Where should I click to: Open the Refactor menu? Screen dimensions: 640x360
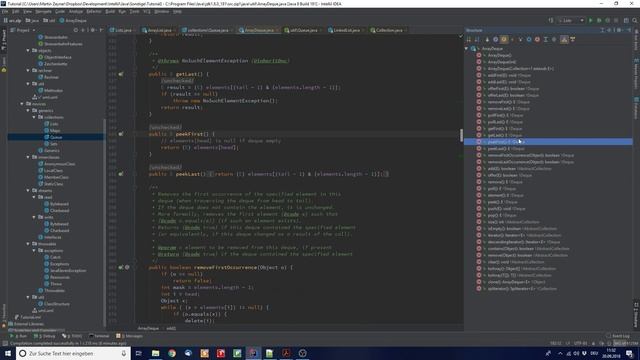tap(93, 11)
